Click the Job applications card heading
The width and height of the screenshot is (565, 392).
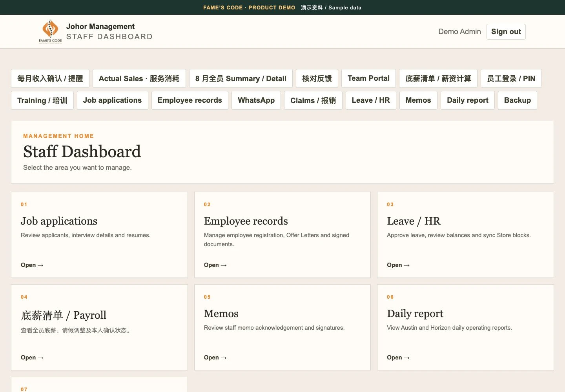pyautogui.click(x=59, y=221)
